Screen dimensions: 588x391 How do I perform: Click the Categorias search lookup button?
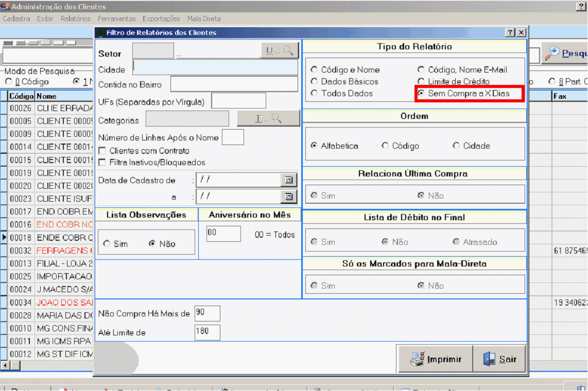[x=268, y=118]
